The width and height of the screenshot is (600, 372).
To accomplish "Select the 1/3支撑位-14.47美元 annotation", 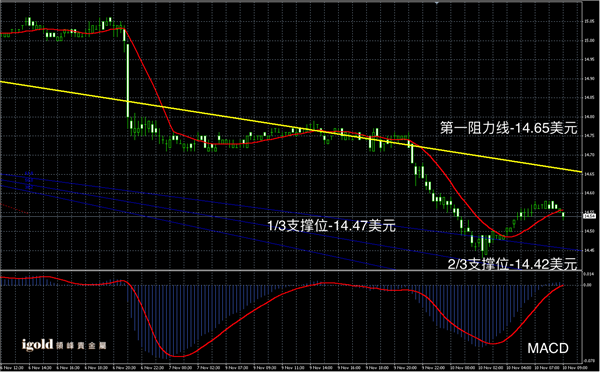I will (x=331, y=226).
